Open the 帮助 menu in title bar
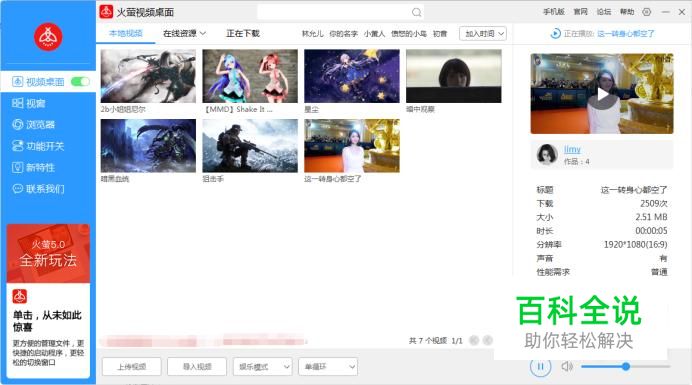 (627, 12)
